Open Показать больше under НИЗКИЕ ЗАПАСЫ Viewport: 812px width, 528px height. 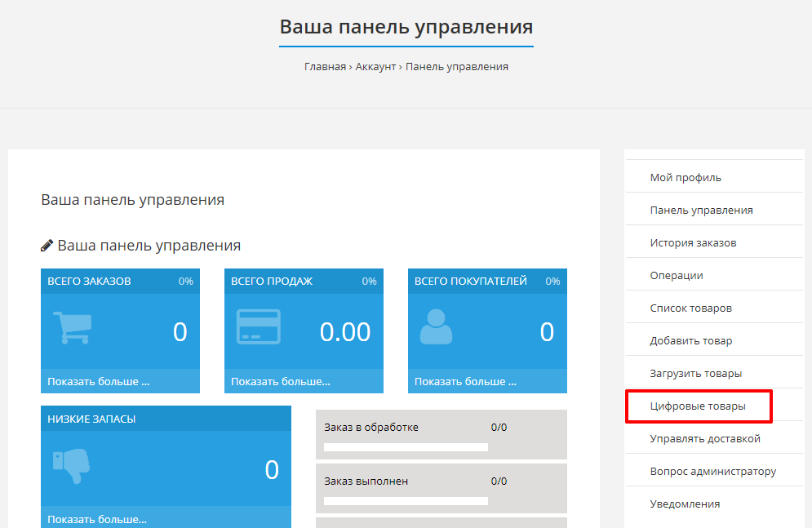(x=97, y=519)
